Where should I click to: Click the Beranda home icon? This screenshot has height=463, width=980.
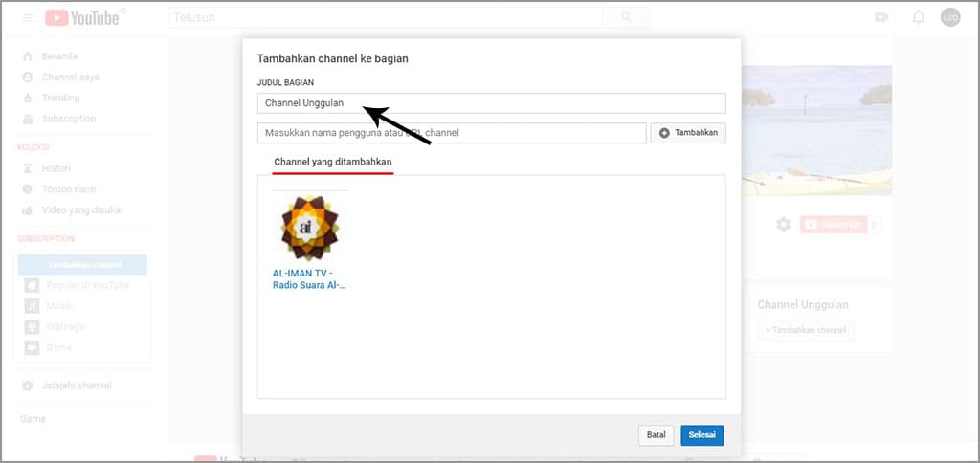click(28, 56)
